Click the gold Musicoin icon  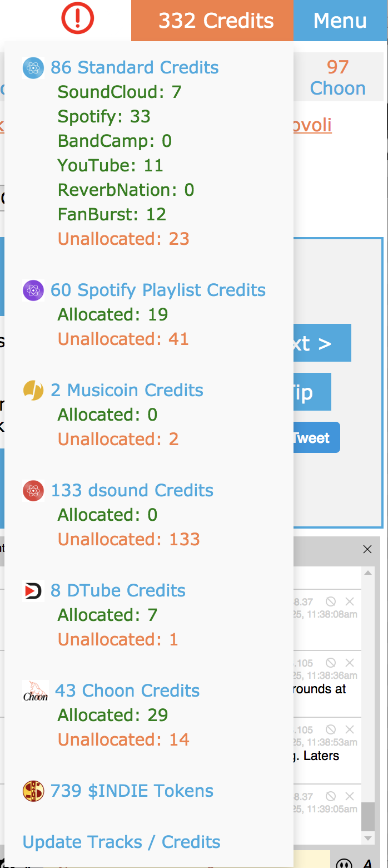click(33, 390)
